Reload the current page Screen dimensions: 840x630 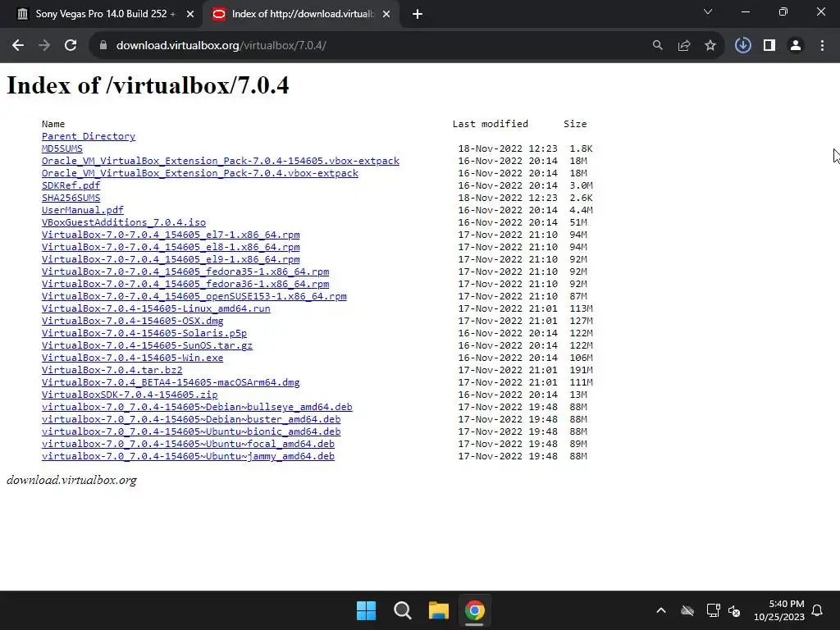click(x=71, y=46)
